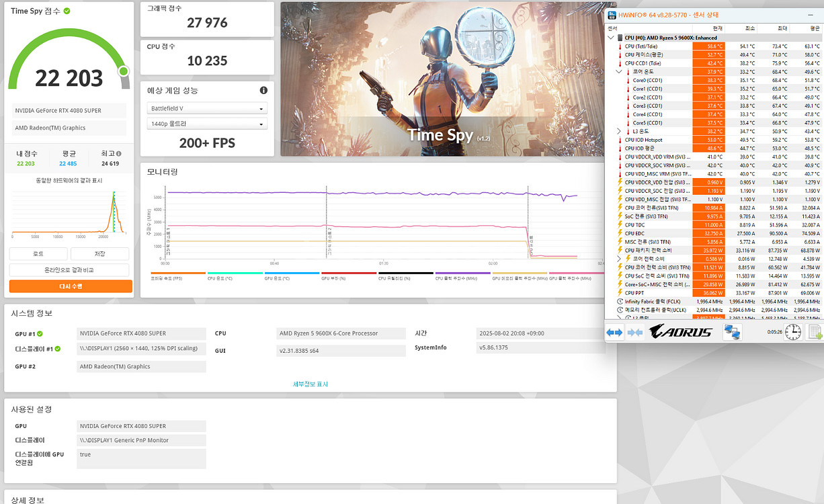Open the network monitors icon in HWiNFO toolbar
The image size is (824, 504).
click(x=731, y=332)
